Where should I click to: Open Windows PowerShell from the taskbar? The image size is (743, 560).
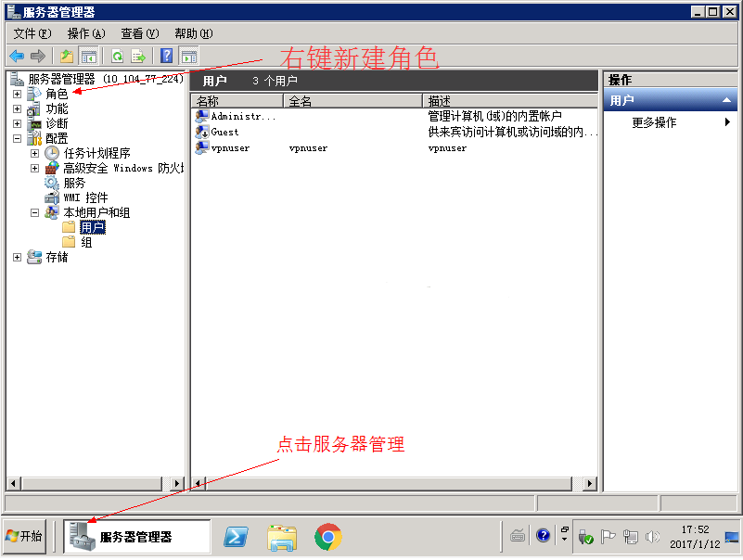(236, 537)
